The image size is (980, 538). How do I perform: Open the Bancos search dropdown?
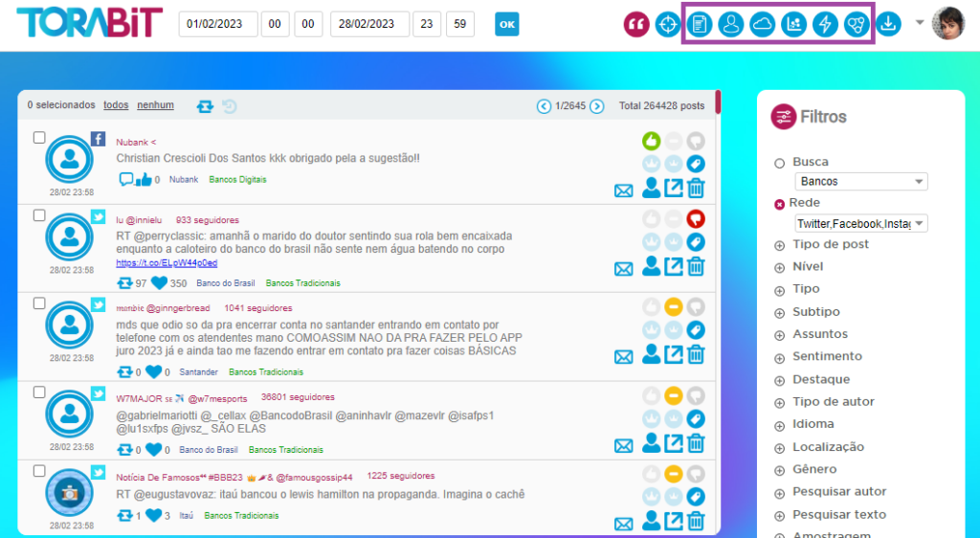click(861, 181)
